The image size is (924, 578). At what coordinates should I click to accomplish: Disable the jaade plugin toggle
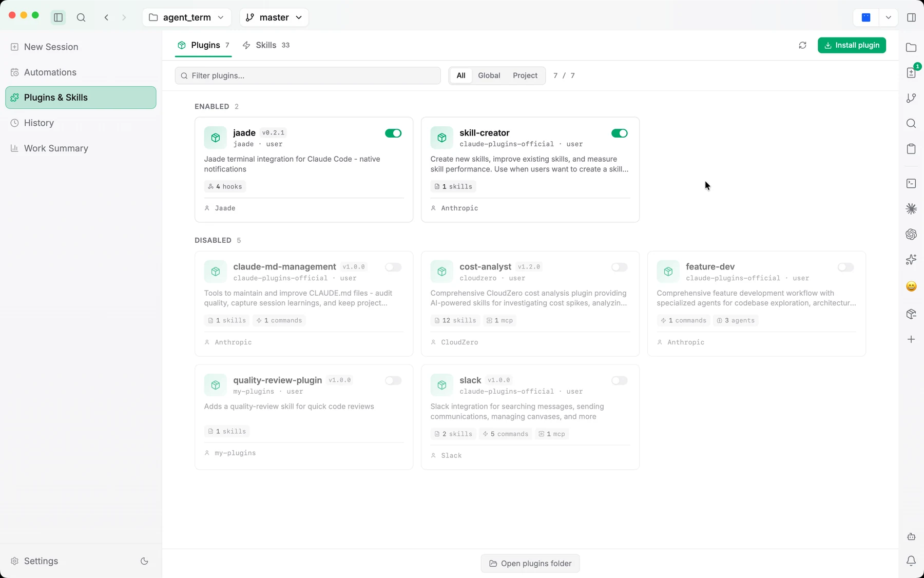point(393,133)
